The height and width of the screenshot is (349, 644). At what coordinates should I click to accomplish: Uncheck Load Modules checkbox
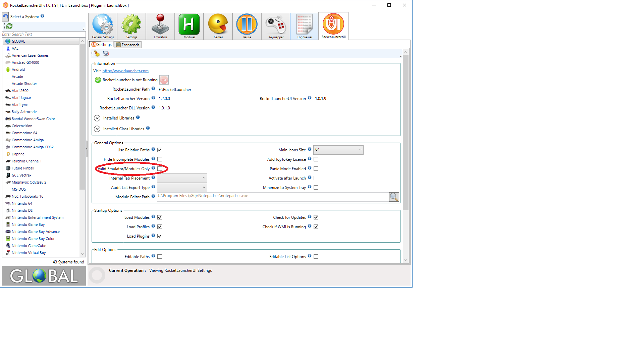point(160,217)
